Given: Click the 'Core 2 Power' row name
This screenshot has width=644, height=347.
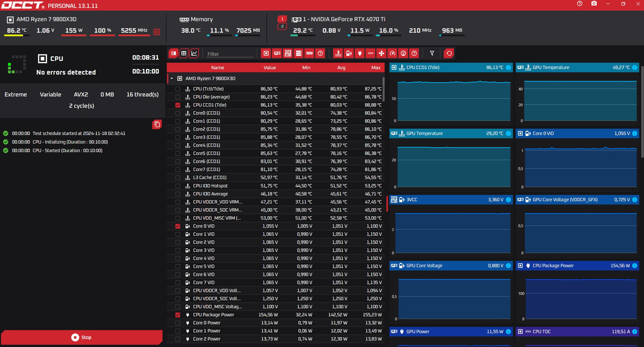Looking at the screenshot, I should 207,339.
